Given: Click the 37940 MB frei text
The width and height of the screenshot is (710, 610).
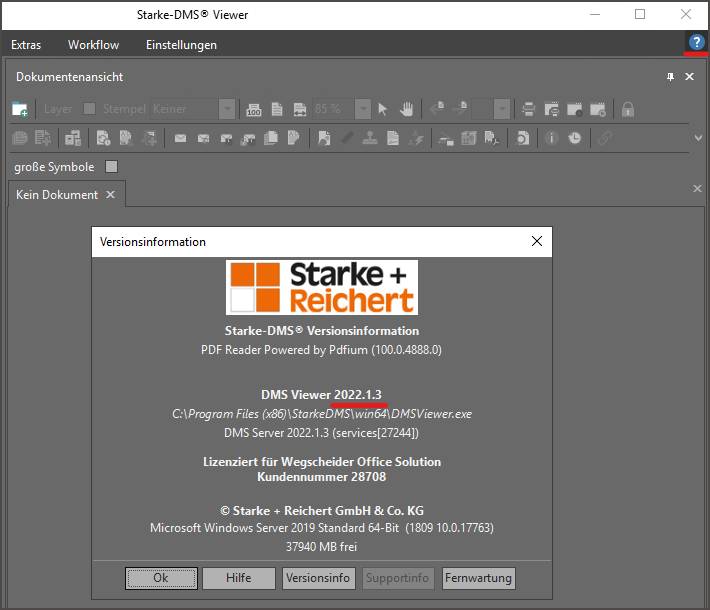Looking at the screenshot, I should pyautogui.click(x=321, y=547).
